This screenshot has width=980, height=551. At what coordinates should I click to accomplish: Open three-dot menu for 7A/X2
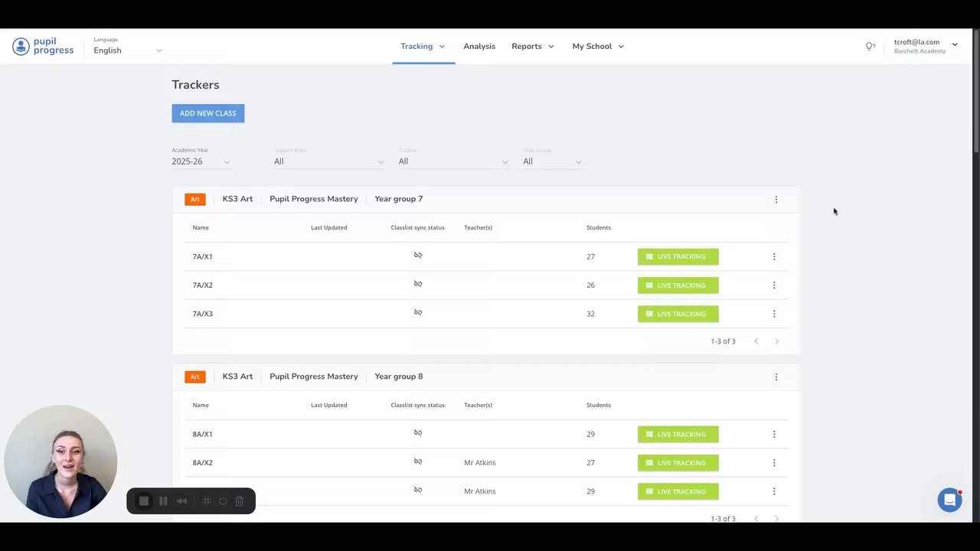[774, 285]
